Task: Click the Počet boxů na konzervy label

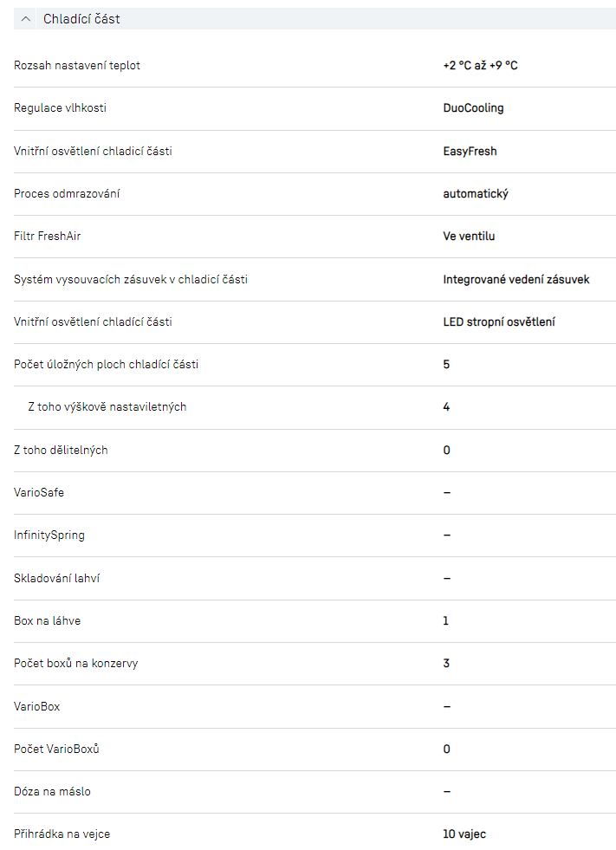Action: [x=76, y=664]
